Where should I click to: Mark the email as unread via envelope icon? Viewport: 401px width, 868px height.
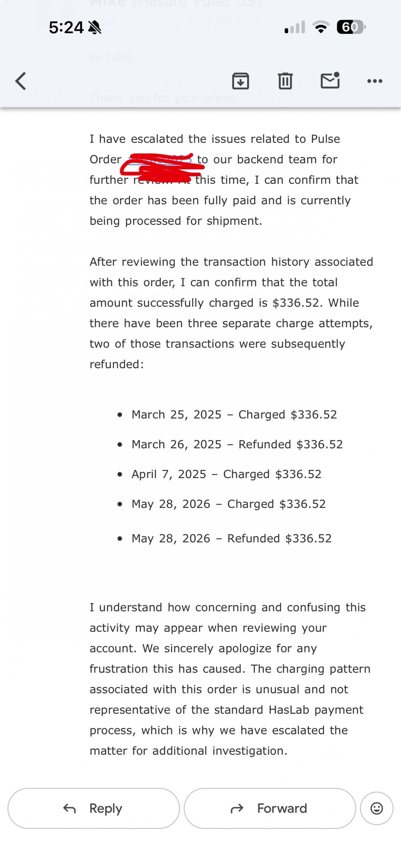click(330, 80)
